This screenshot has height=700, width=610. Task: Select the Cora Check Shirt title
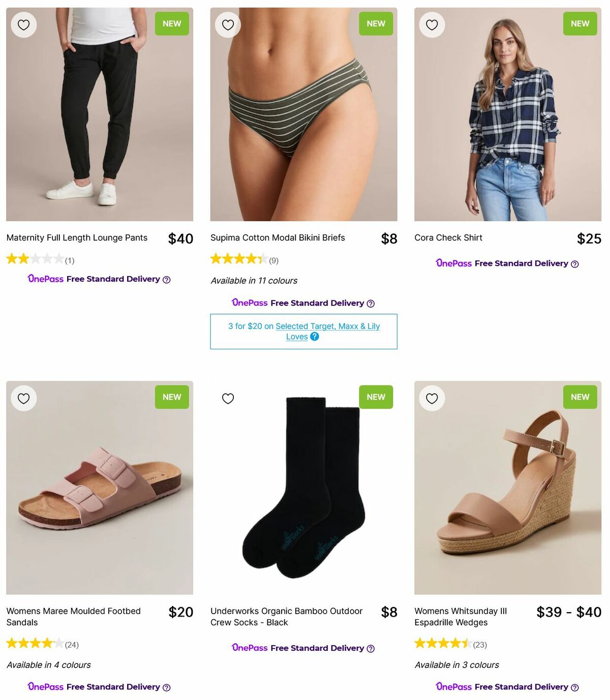coord(448,237)
